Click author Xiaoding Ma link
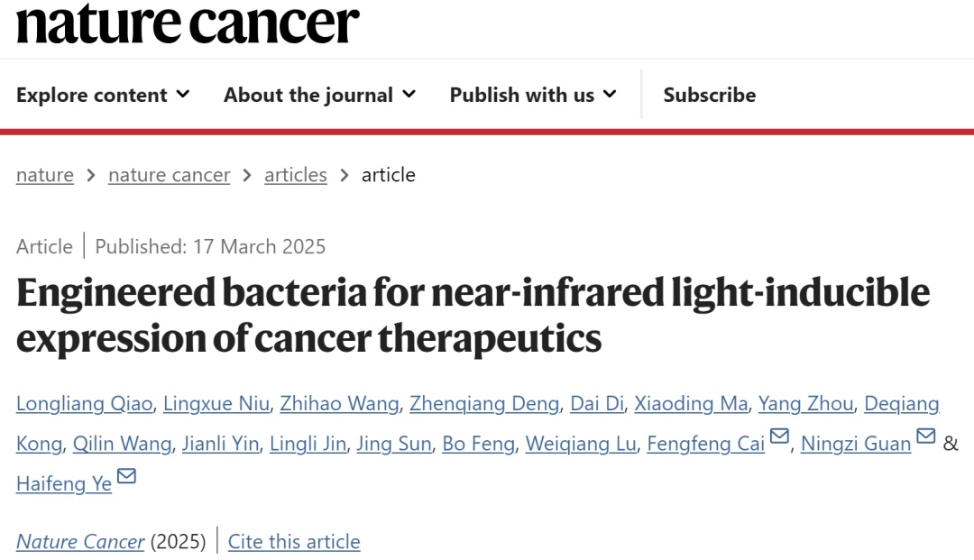The height and width of the screenshot is (560, 974). (x=691, y=403)
